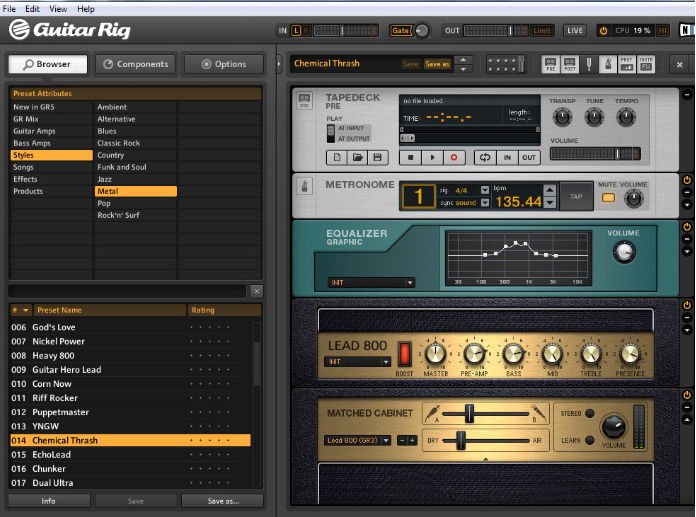696x517 pixels.
Task: Toggle the Metronome icon in toolbar
Action: pos(608,64)
